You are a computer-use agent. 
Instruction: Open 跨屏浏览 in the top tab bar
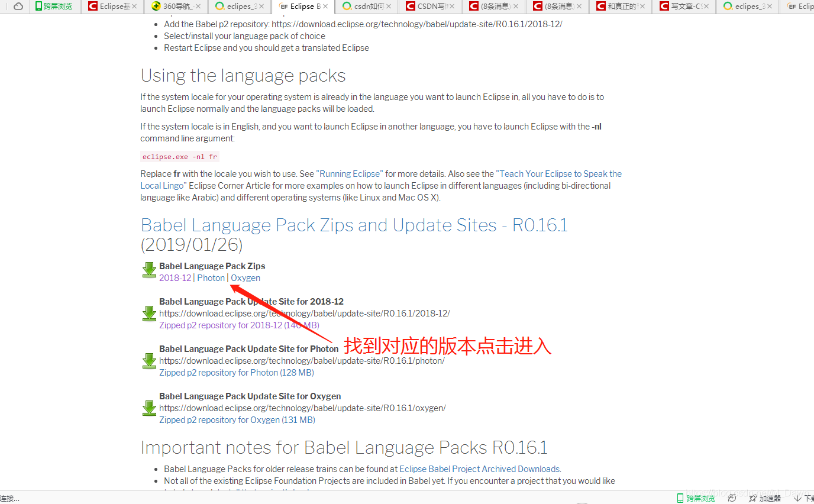(x=54, y=7)
